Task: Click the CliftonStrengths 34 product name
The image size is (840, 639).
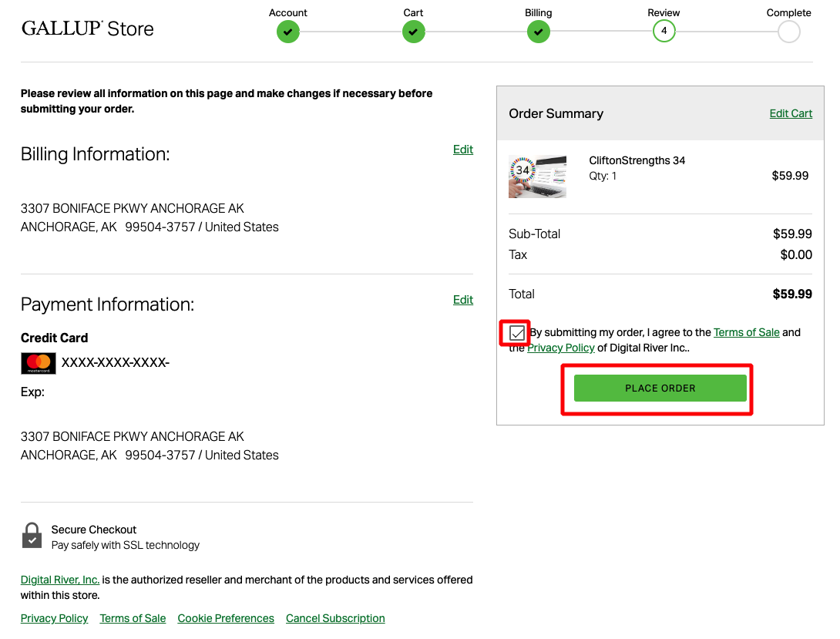Action: [637, 160]
